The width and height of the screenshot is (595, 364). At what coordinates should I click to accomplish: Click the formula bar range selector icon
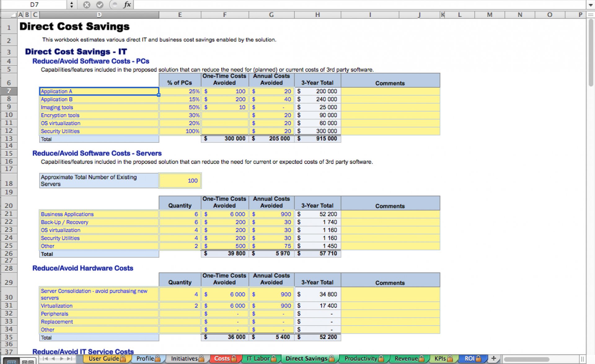coord(114,5)
